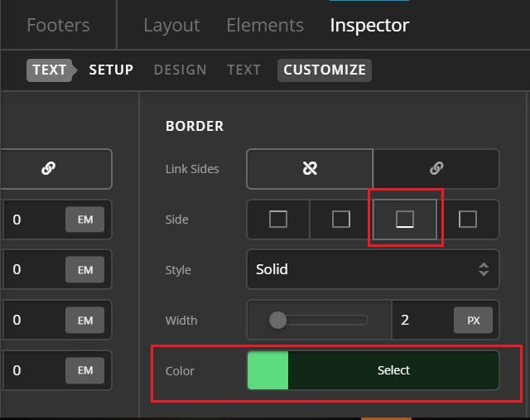Click the Side label
The image size is (530, 420).
click(x=176, y=220)
